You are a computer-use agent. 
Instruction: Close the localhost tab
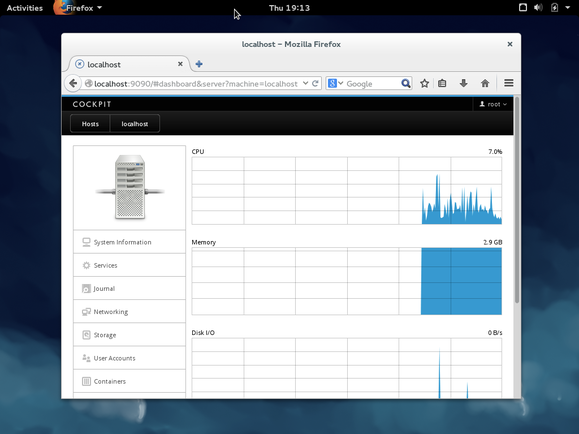[180, 64]
